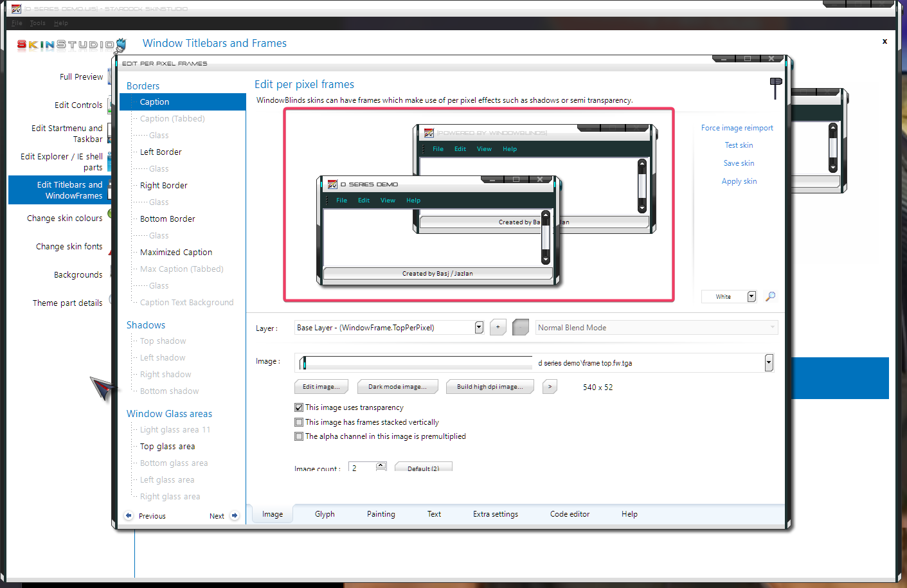Screen dimensions: 907x588
Task: Click the SkinStudio logo mascot
Action: point(121,44)
